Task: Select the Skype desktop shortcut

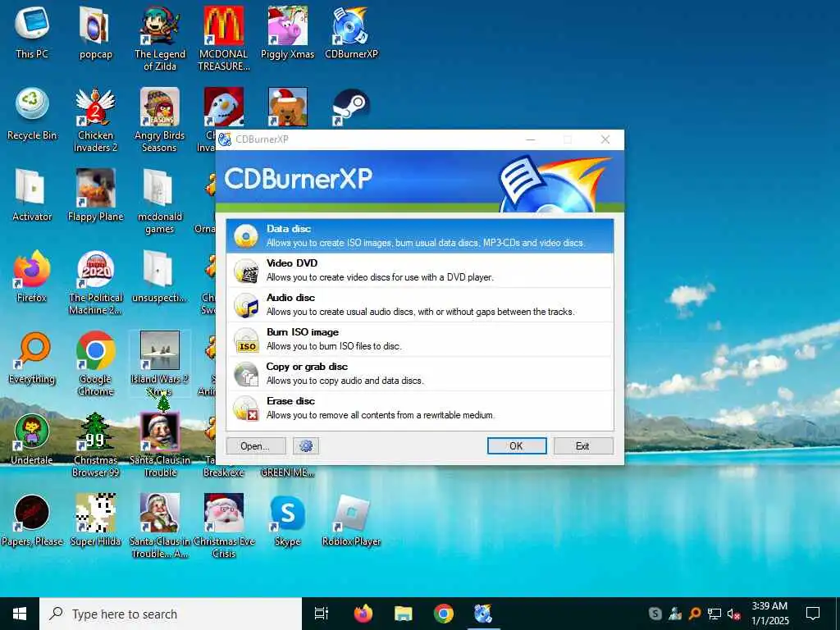Action: 288,520
